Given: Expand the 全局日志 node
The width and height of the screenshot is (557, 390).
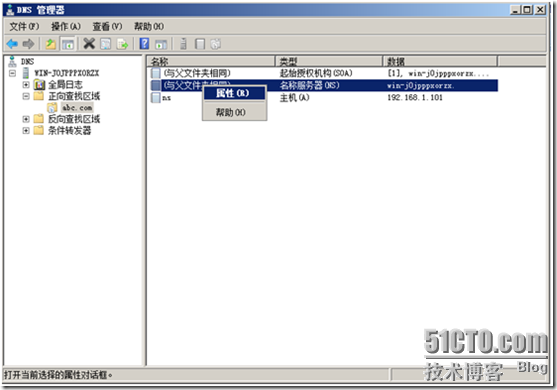Looking at the screenshot, I should pyautogui.click(x=26, y=85).
